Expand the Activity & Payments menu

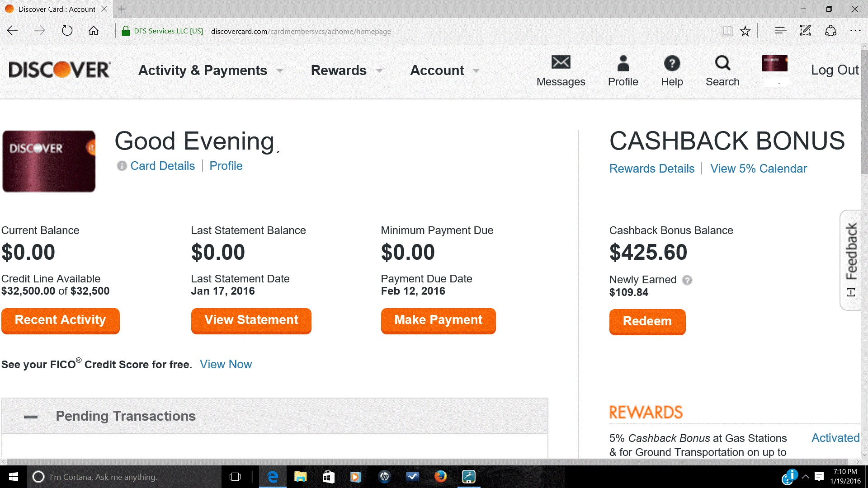tap(211, 70)
